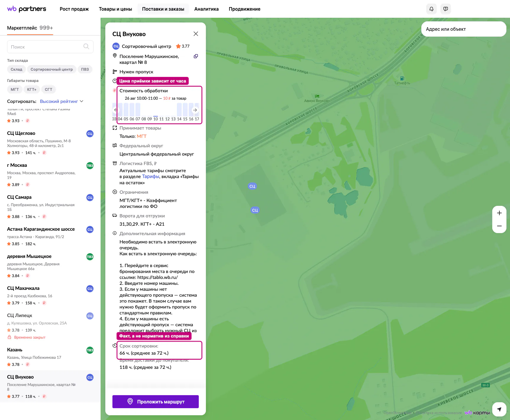Click the 118 ч. delivery time value
This screenshot has height=420, width=510.
coord(145,367)
